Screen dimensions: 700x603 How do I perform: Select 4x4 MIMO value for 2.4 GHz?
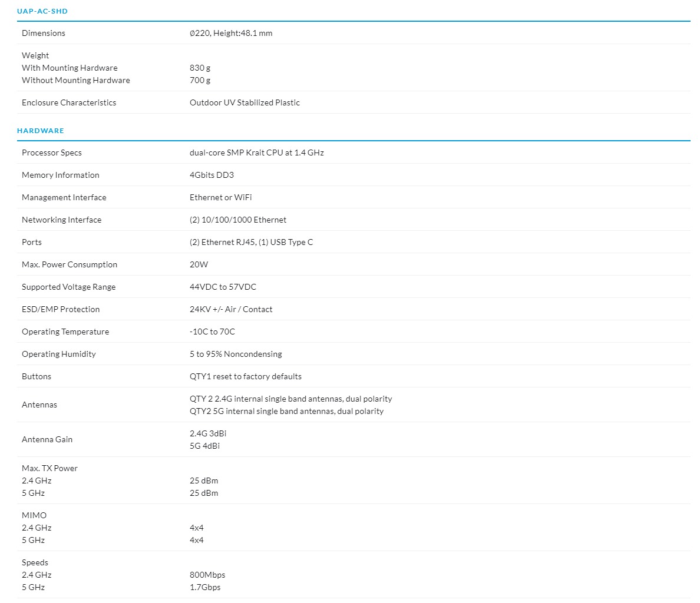coord(196,528)
